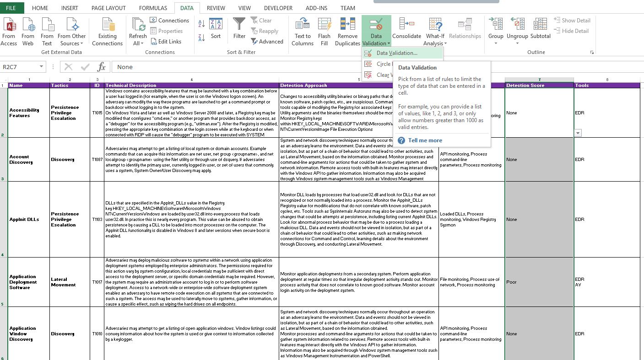This screenshot has width=644, height=360.
Task: Open the Name Box dropdown arrow
Action: [41, 67]
